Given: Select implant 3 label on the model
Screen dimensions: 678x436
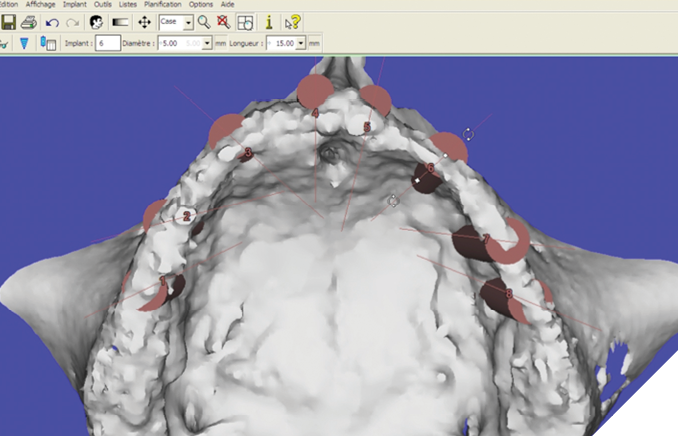Looking at the screenshot, I should [248, 153].
